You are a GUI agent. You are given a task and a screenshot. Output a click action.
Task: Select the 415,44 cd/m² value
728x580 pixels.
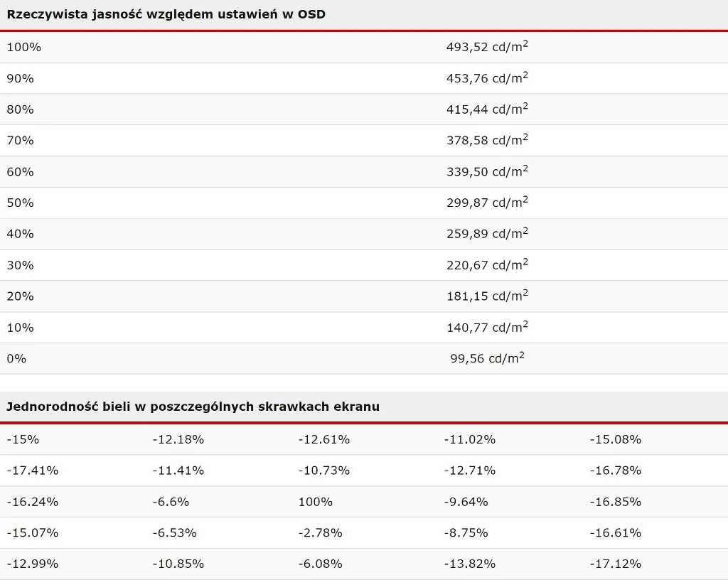487,109
